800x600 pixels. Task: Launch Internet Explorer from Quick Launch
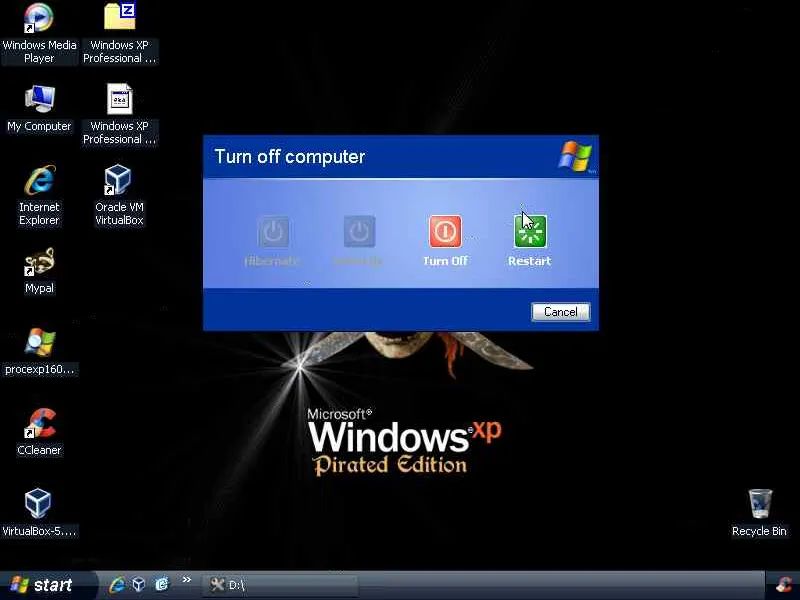(x=116, y=584)
